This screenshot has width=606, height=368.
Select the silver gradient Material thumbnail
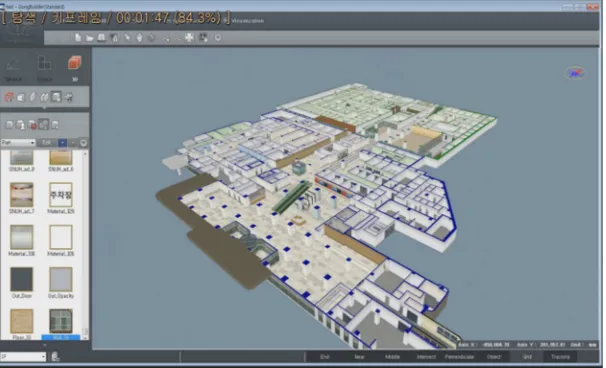coord(22,237)
